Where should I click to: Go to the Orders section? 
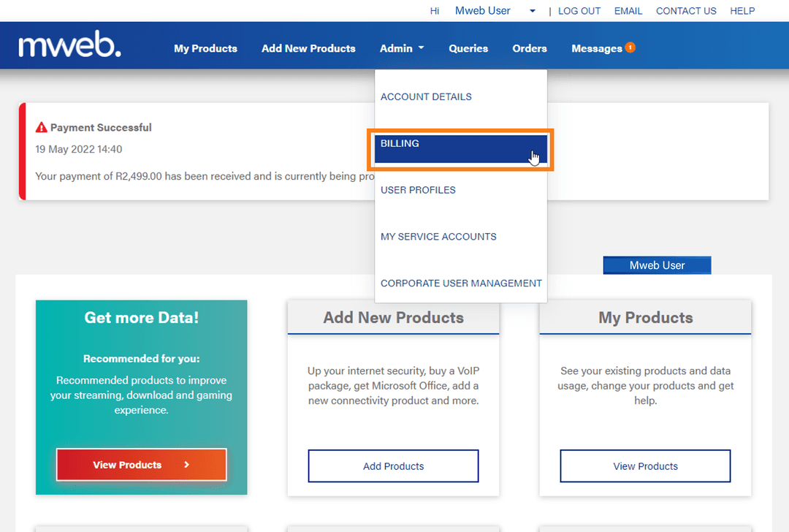(x=529, y=48)
